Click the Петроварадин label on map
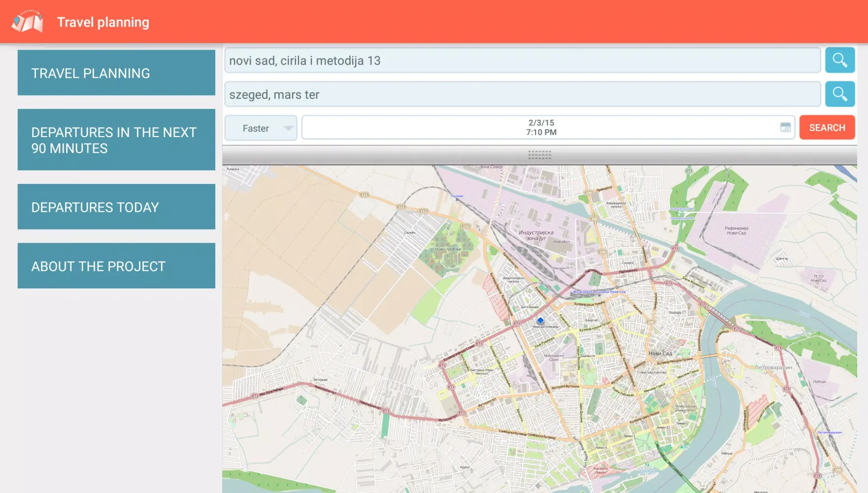 [773, 367]
